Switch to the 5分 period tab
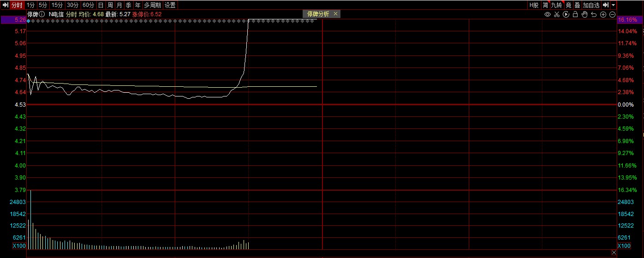 pyautogui.click(x=43, y=5)
